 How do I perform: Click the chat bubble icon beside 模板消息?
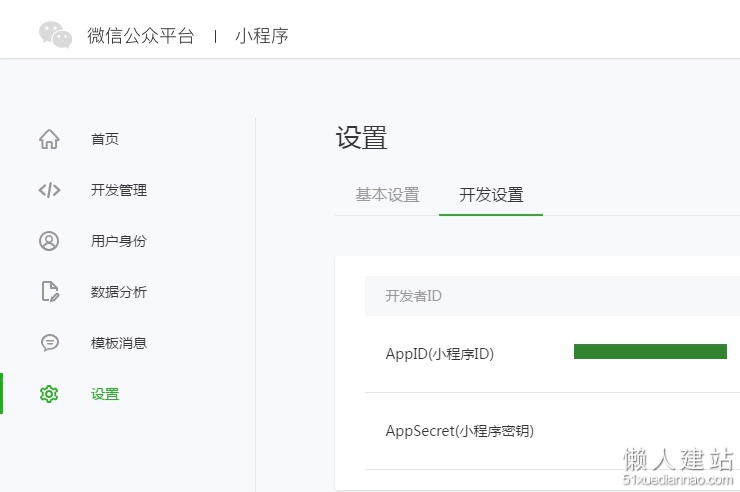coord(50,342)
